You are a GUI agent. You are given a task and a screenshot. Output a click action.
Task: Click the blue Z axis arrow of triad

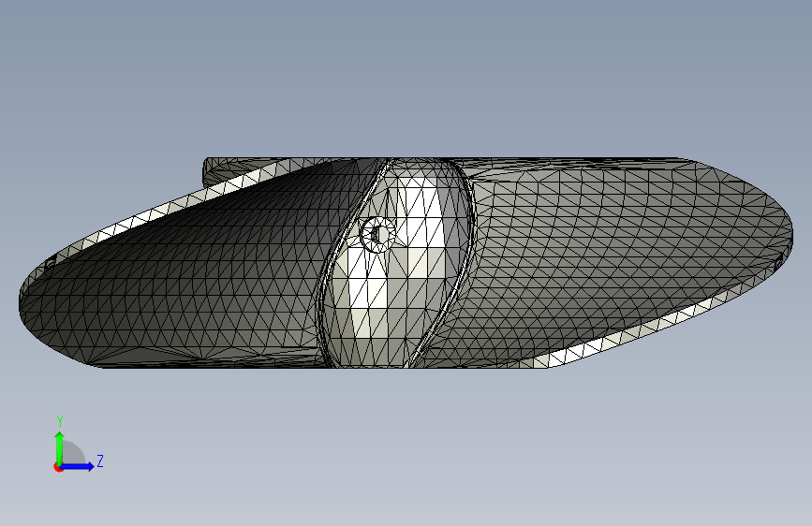point(78,466)
